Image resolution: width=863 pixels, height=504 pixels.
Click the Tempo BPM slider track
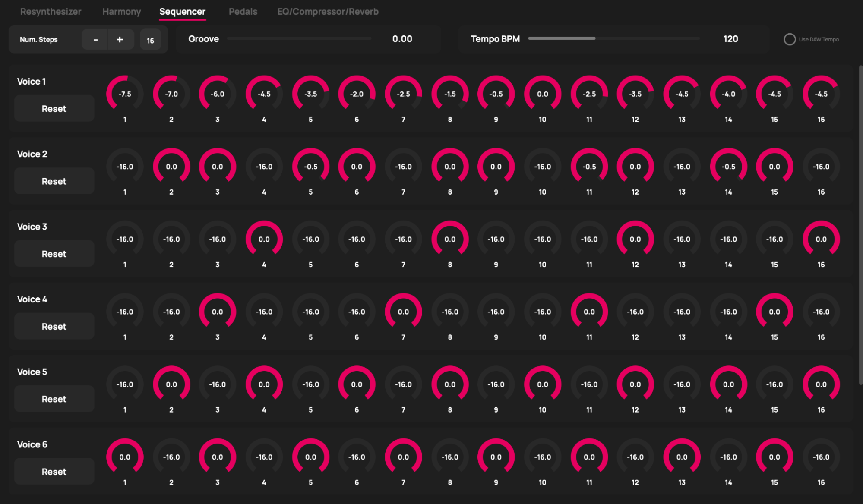pyautogui.click(x=613, y=38)
